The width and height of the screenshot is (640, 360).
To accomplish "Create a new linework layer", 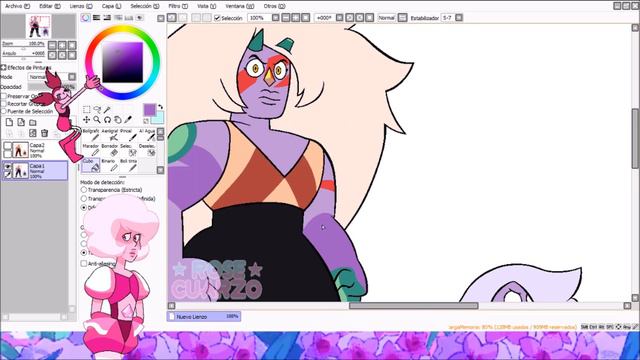I will point(21,122).
